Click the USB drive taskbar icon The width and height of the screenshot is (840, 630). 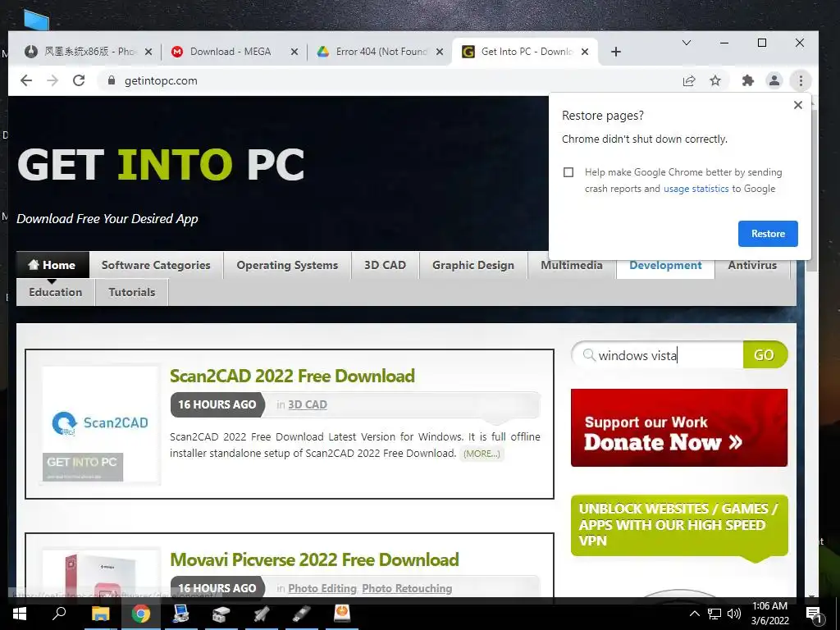click(301, 614)
